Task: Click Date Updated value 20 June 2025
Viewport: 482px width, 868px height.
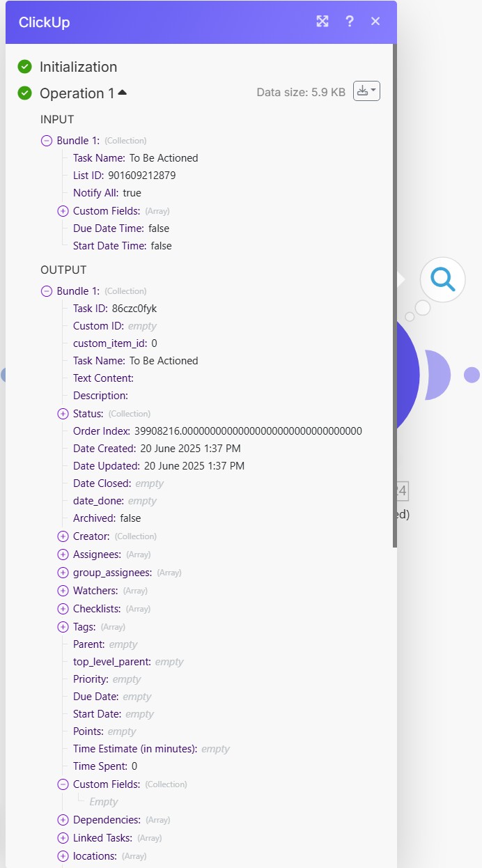Action: tap(194, 466)
